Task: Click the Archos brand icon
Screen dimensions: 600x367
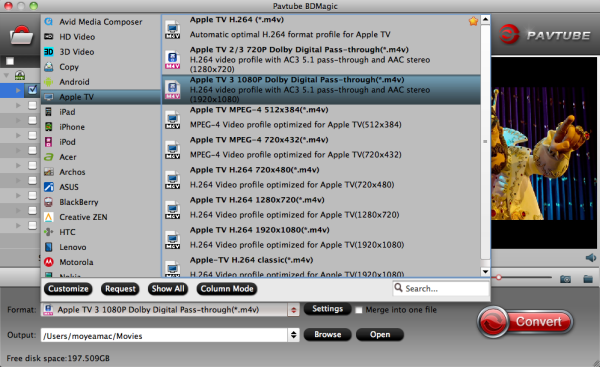Action: point(49,172)
